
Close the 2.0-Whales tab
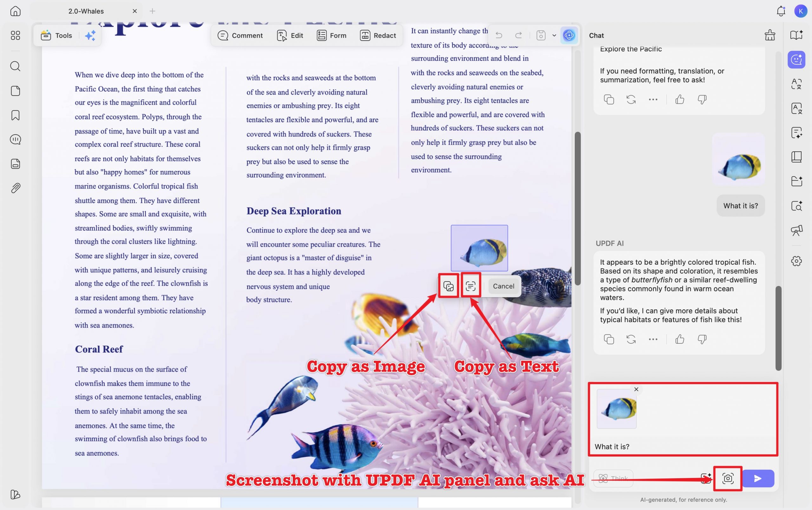134,11
